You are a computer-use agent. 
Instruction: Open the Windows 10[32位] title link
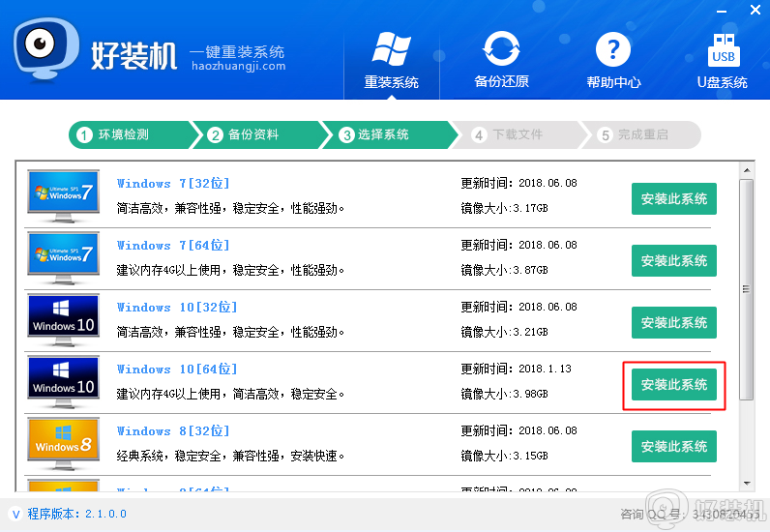[177, 307]
